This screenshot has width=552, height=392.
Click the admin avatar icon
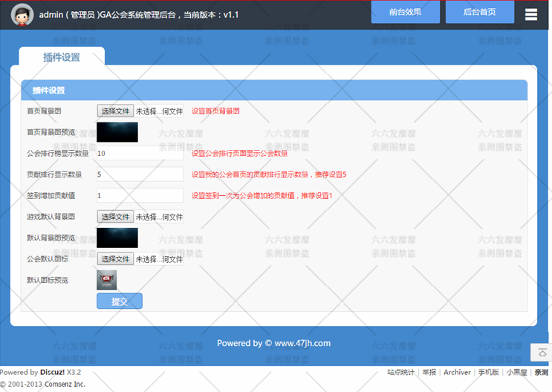coord(22,15)
